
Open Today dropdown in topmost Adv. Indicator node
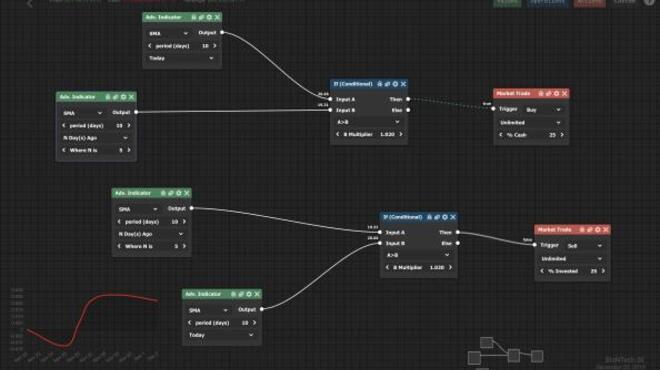tap(181, 58)
